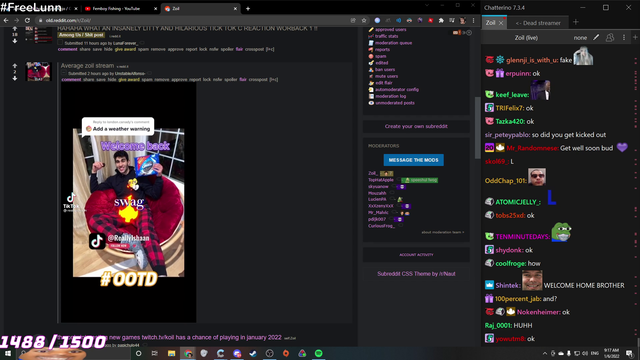Open 'moderation log' link
The width and height of the screenshot is (640, 360).
(391, 96)
